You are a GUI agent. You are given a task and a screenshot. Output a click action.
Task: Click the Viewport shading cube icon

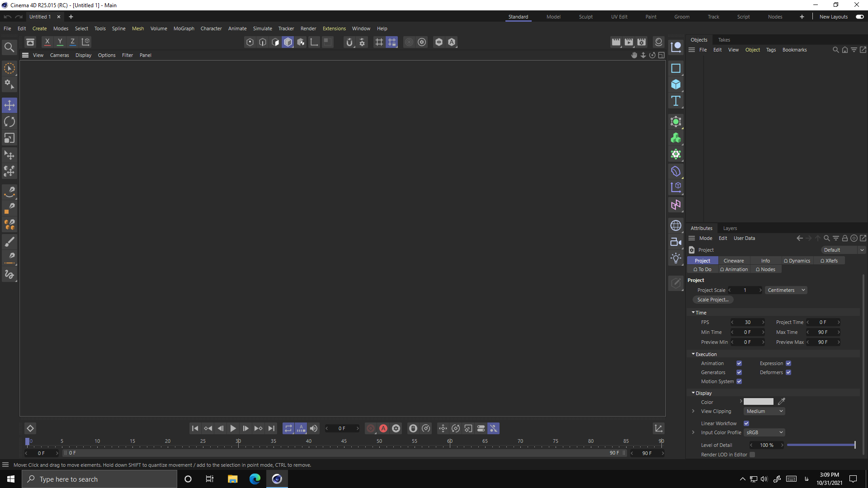click(x=288, y=42)
